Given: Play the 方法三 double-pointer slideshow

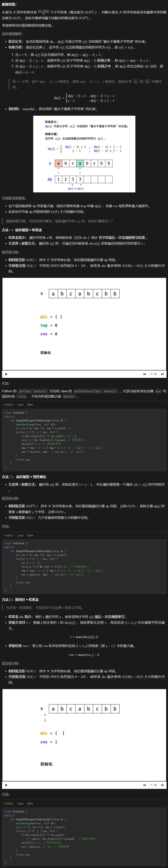Looking at the screenshot, I should (x=6, y=785).
